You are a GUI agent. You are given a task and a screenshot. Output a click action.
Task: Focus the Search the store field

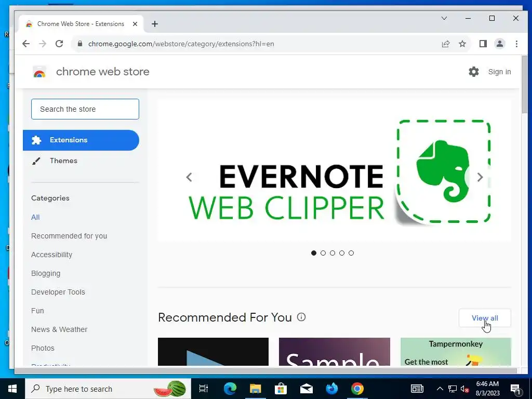tap(85, 109)
